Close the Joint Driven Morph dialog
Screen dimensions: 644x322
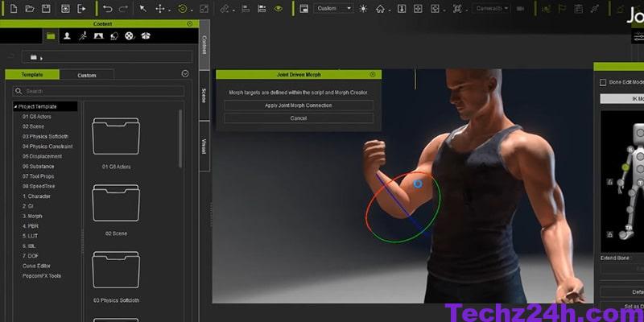(x=373, y=74)
